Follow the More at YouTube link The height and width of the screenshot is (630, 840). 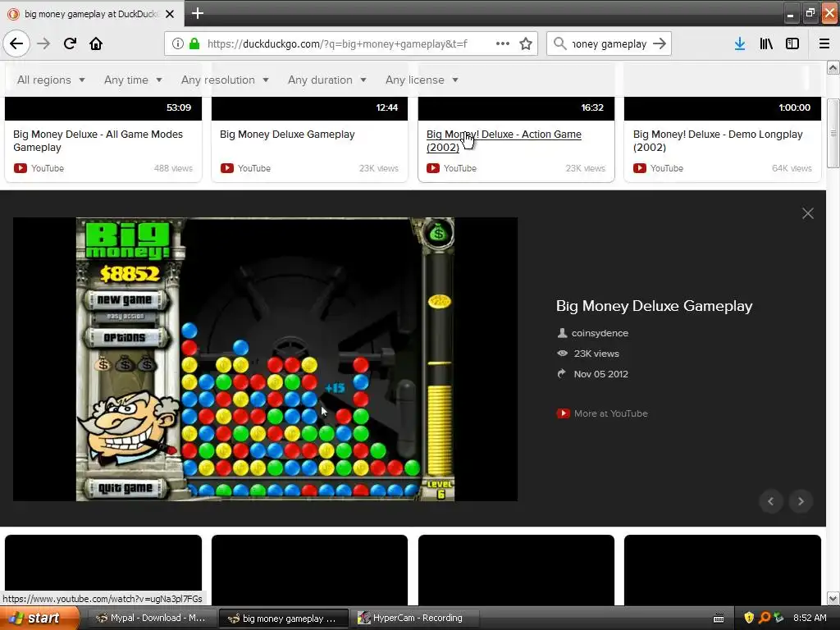[610, 413]
